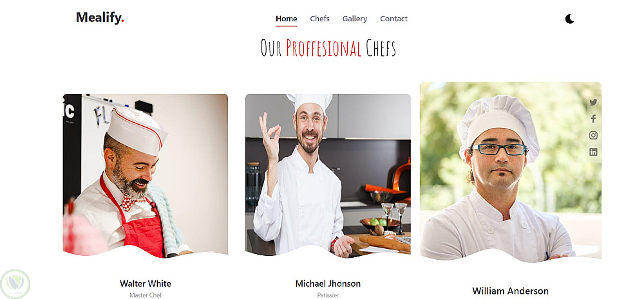The width and height of the screenshot is (644, 299).
Task: Click the William Anderson name
Action: pyautogui.click(x=511, y=291)
